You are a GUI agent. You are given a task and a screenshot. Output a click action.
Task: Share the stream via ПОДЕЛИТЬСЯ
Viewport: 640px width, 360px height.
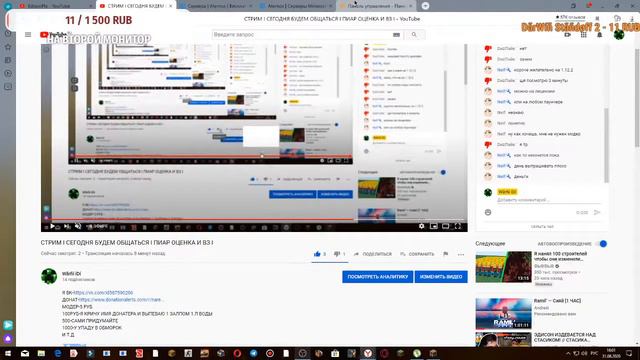(x=372, y=254)
